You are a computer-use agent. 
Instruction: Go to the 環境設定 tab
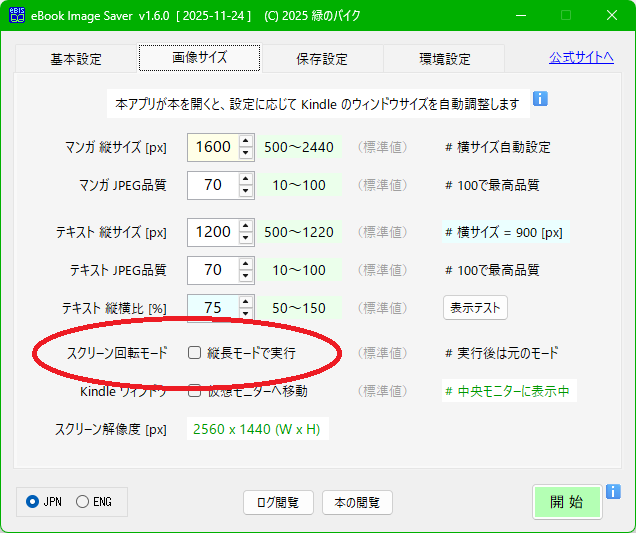(445, 59)
